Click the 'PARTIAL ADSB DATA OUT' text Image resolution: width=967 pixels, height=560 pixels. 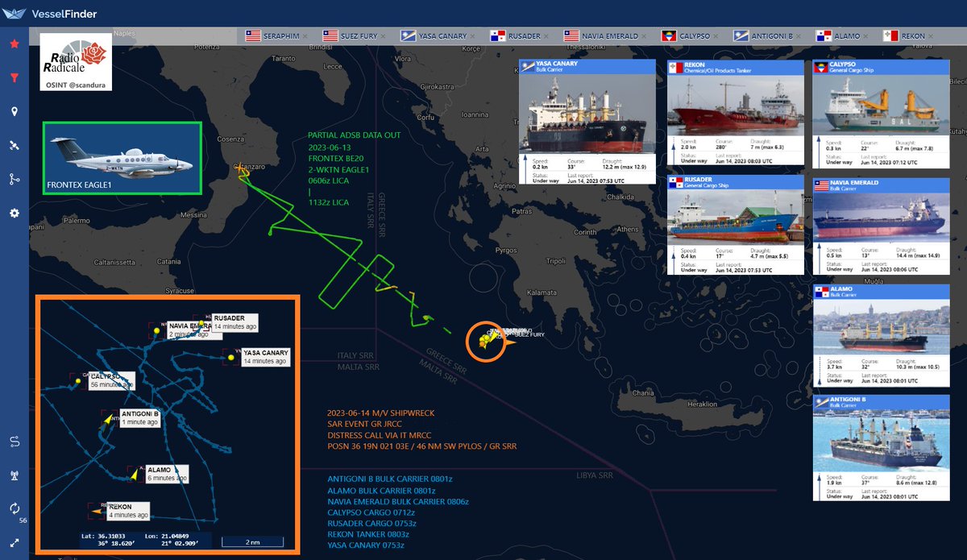coord(354,135)
